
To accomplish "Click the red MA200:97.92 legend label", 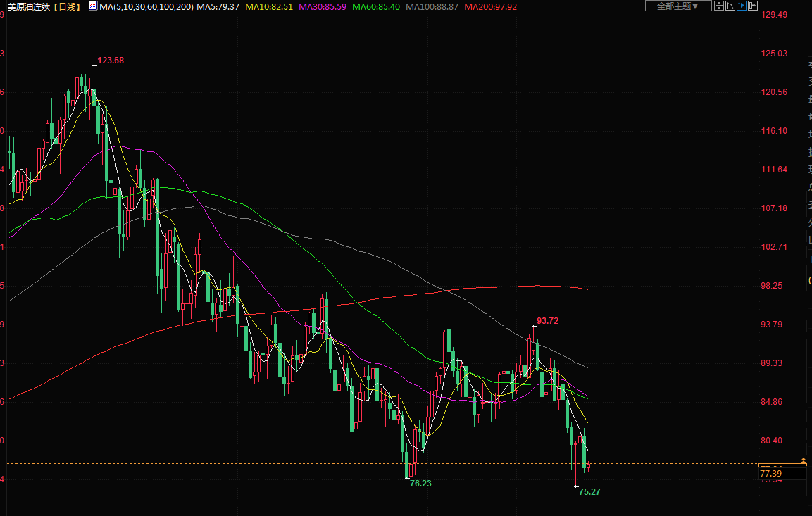I will [x=491, y=6].
